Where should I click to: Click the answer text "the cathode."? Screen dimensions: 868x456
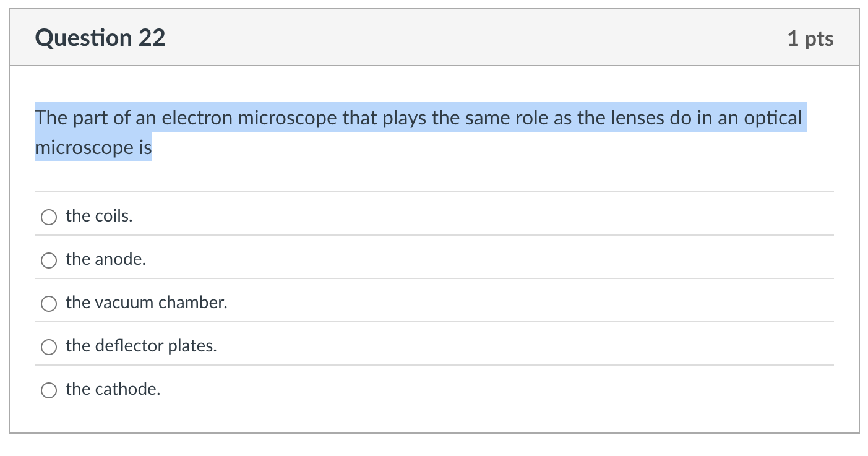(113, 389)
